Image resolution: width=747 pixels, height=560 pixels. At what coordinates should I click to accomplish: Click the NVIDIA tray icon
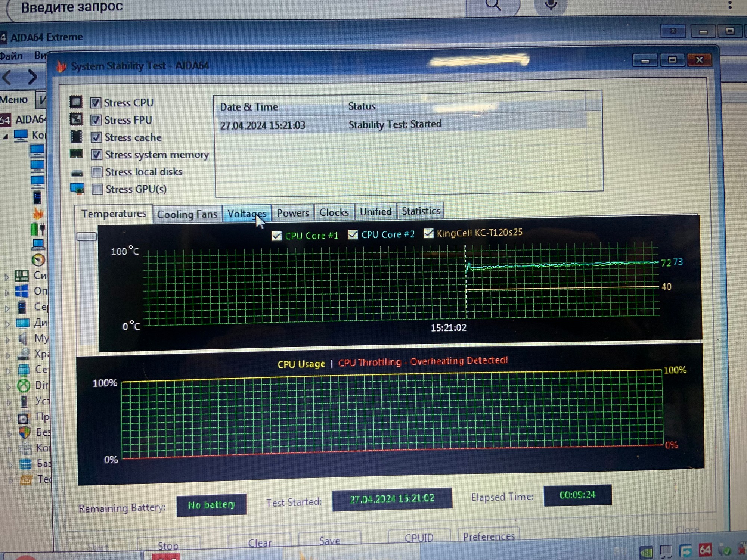click(x=646, y=552)
